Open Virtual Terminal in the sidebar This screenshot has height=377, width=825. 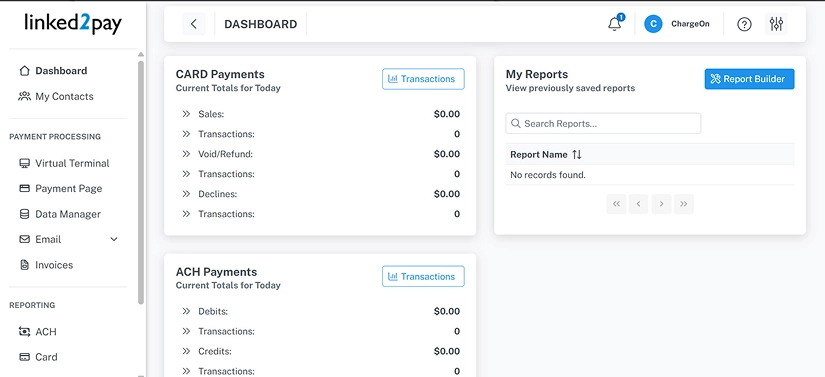[72, 163]
